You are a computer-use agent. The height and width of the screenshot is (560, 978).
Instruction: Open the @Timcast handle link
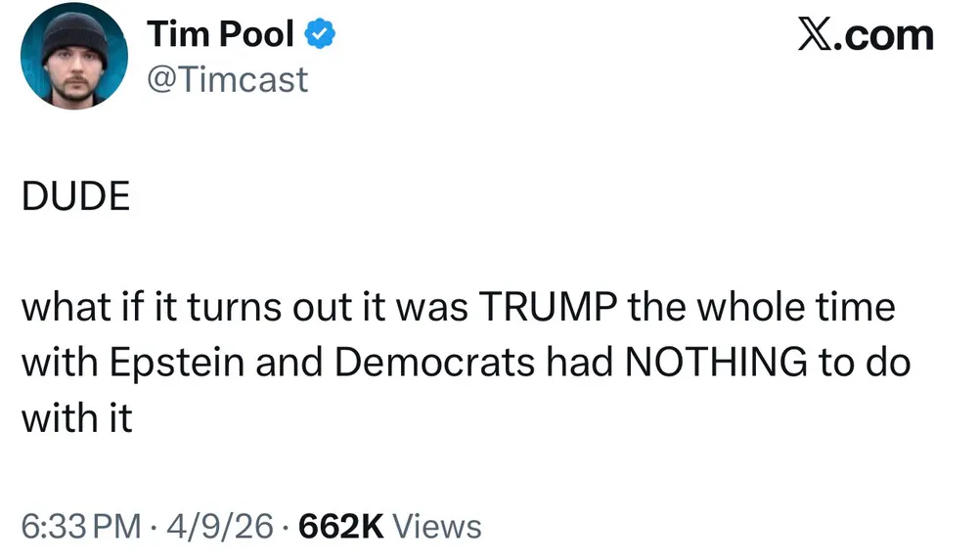pos(227,79)
